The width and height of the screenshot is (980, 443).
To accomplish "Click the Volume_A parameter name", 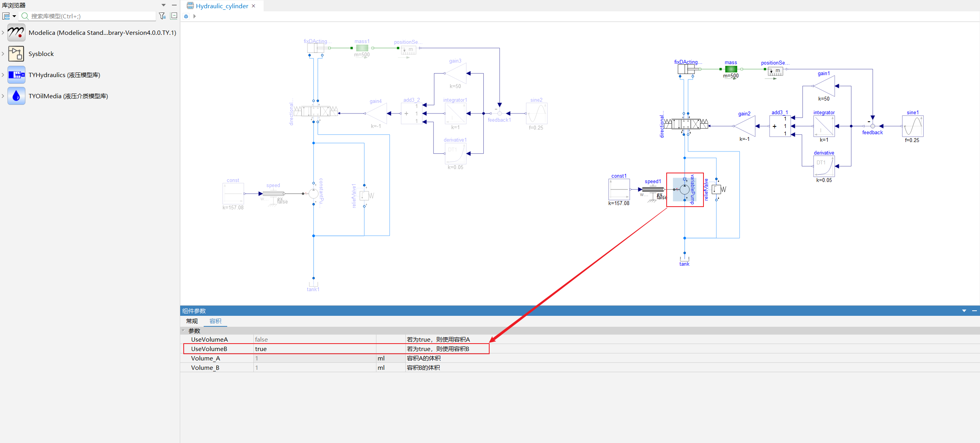I will pyautogui.click(x=206, y=358).
